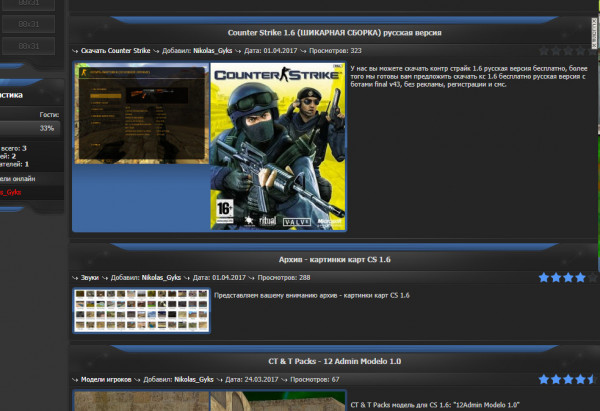Rate the map archive post four stars
600x411 pixels.
pyautogui.click(x=580, y=277)
